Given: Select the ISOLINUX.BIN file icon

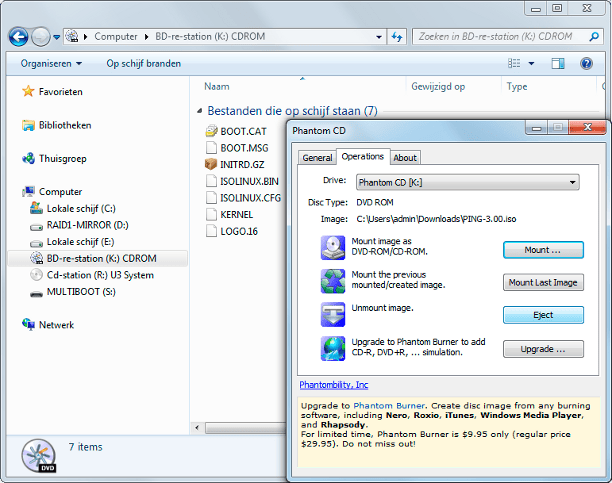Looking at the screenshot, I should [x=211, y=181].
